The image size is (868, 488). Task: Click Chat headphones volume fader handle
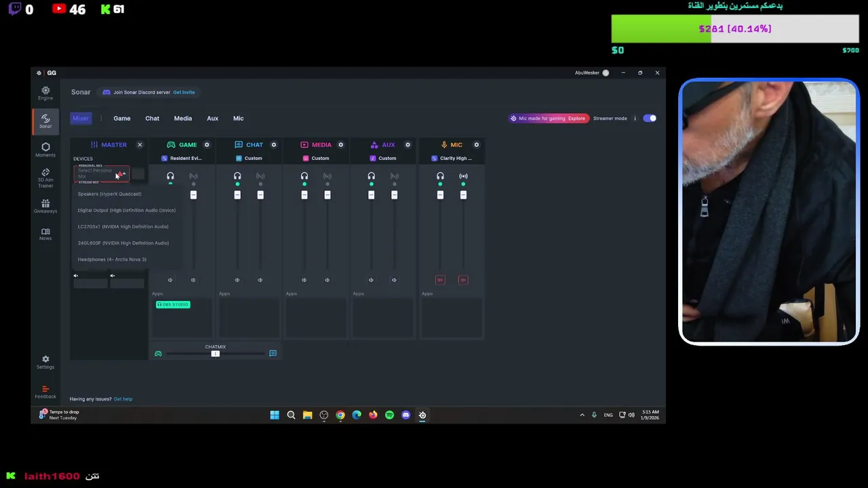(237, 195)
